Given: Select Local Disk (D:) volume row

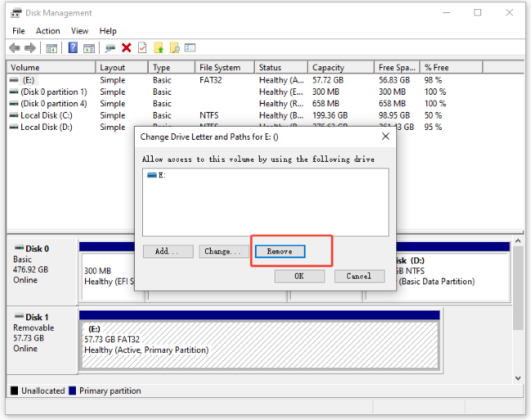Looking at the screenshot, I should (71, 127).
